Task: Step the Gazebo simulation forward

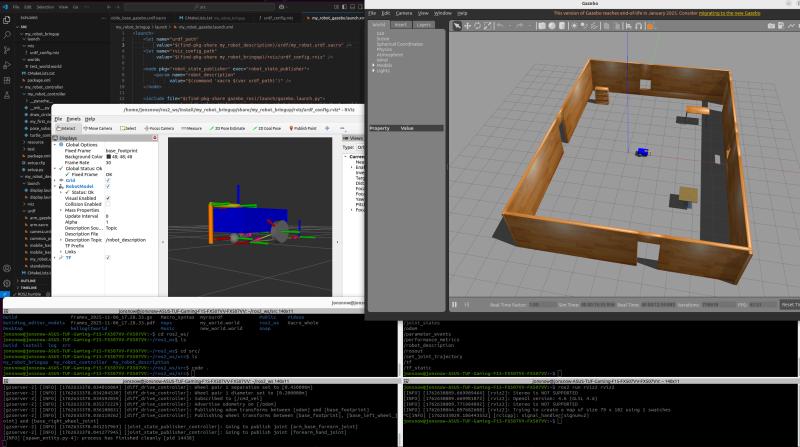Action: pos(466,305)
